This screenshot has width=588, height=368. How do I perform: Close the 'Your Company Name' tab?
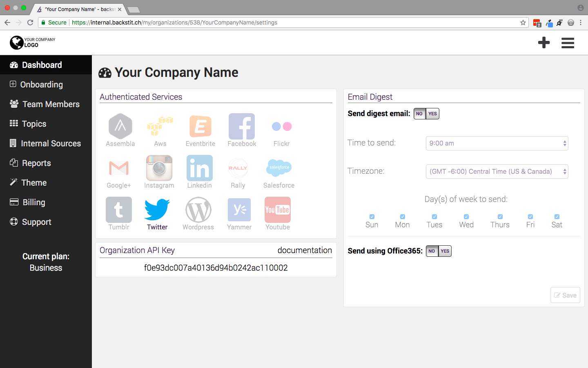[120, 9]
